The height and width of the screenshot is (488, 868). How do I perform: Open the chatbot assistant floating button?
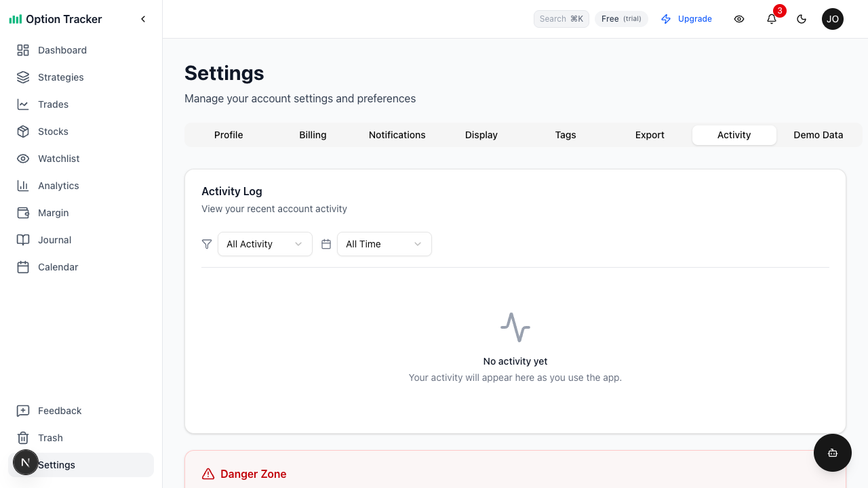tap(832, 453)
